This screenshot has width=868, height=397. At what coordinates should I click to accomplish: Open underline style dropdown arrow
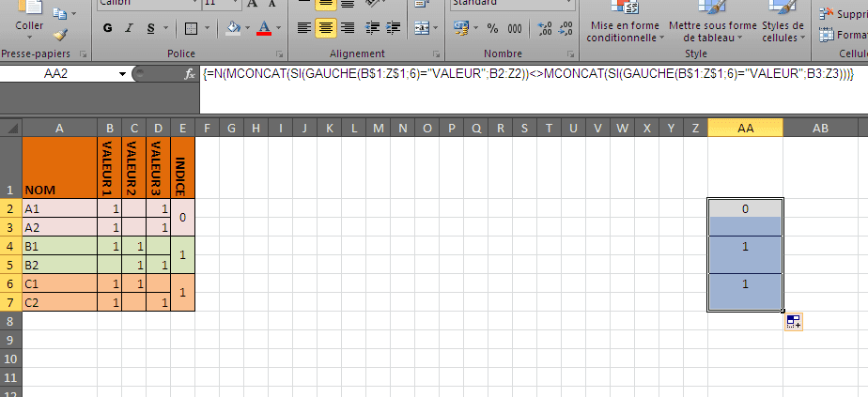pyautogui.click(x=166, y=28)
